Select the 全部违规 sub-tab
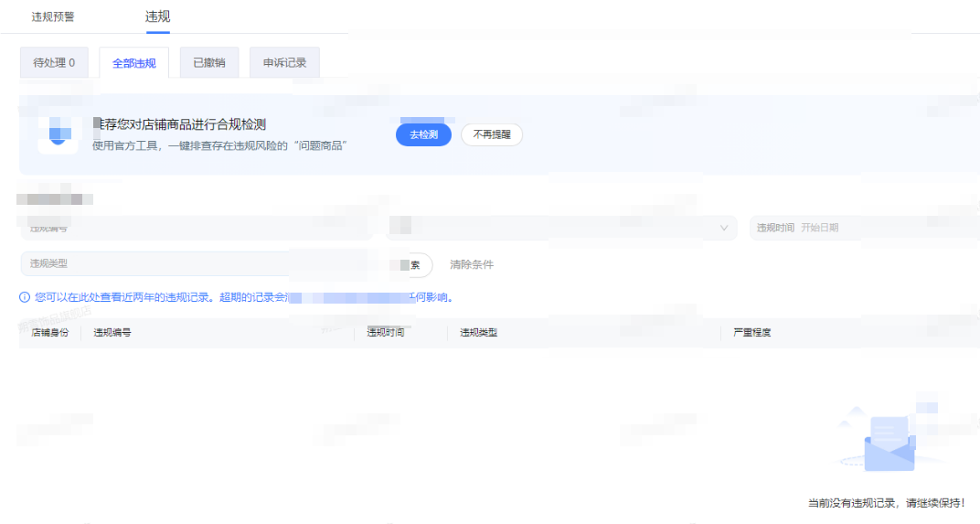Screen dimensions: 980x524 click(x=133, y=63)
